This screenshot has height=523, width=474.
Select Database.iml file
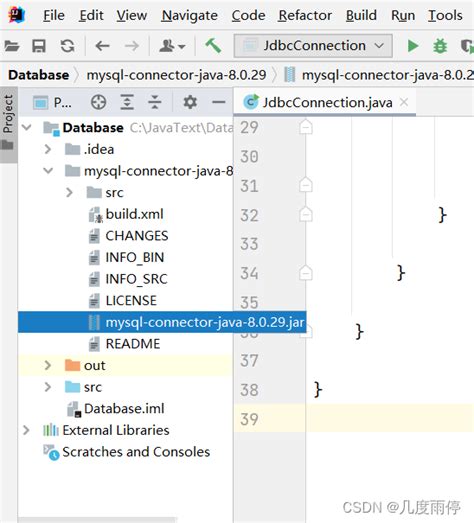125,409
